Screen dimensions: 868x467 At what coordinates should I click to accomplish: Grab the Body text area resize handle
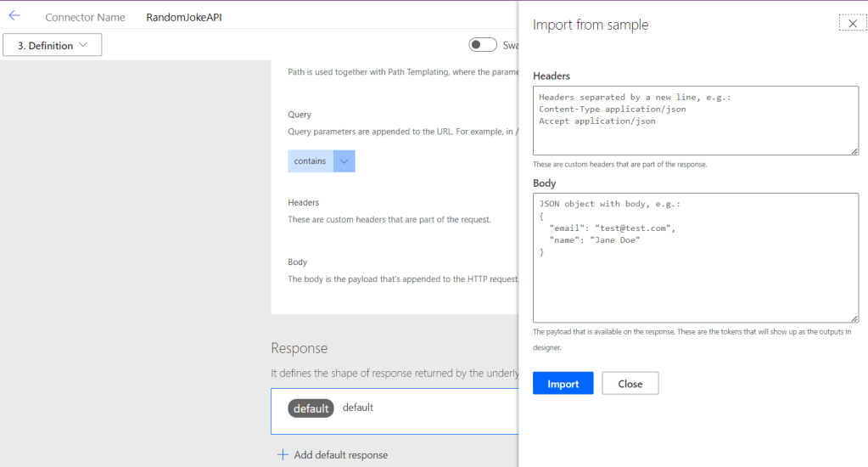[x=854, y=318]
